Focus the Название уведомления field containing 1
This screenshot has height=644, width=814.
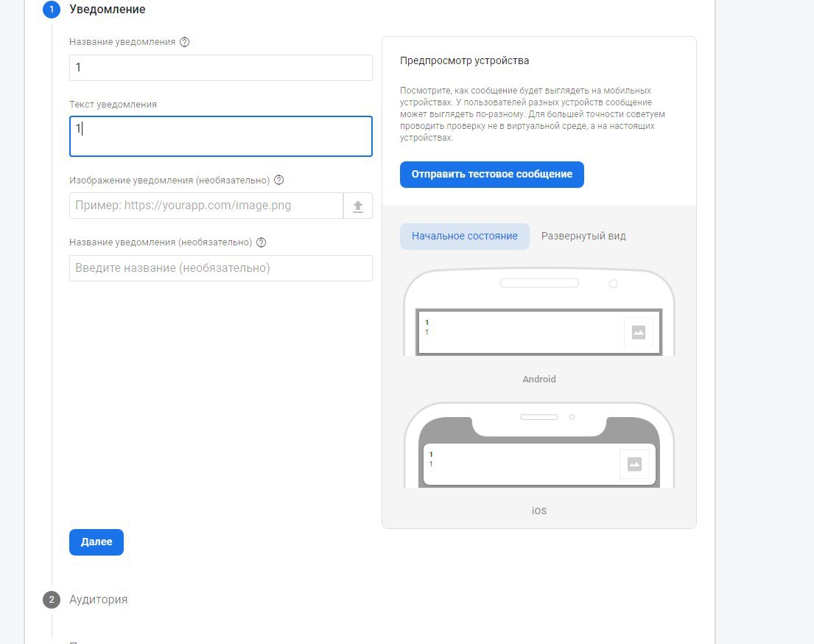point(221,68)
